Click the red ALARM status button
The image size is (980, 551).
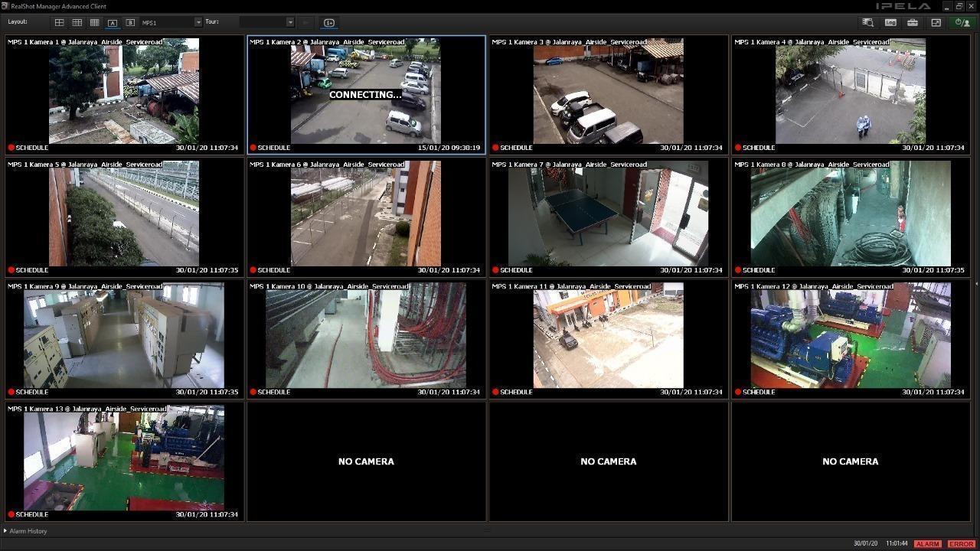click(x=927, y=544)
